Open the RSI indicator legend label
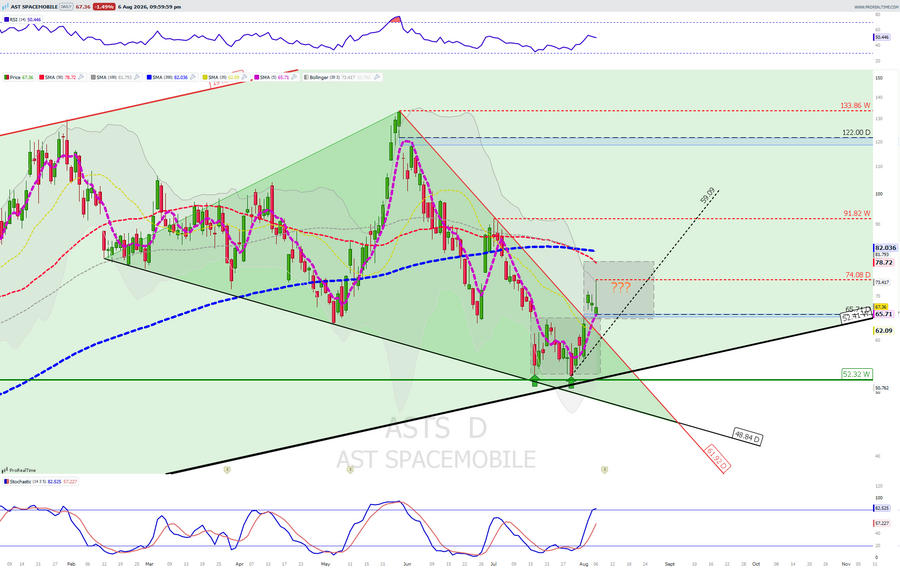 22,20
